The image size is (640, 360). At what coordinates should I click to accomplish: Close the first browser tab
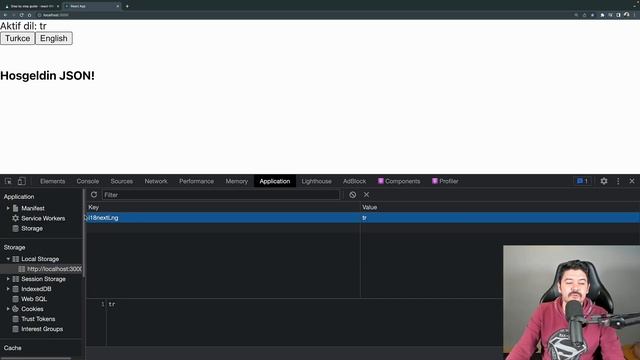[x=58, y=6]
